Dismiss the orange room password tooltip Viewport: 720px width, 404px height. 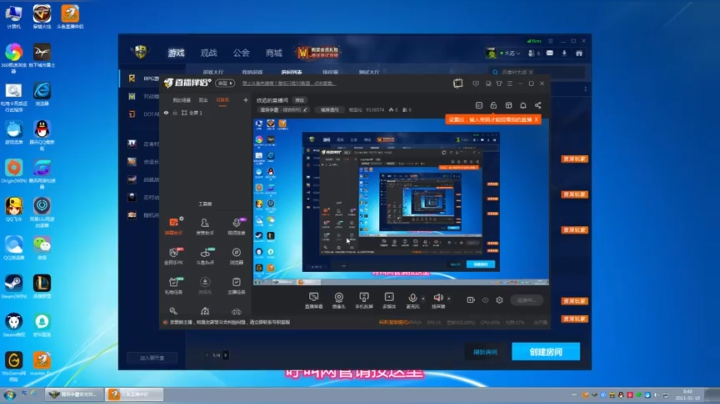(536, 119)
